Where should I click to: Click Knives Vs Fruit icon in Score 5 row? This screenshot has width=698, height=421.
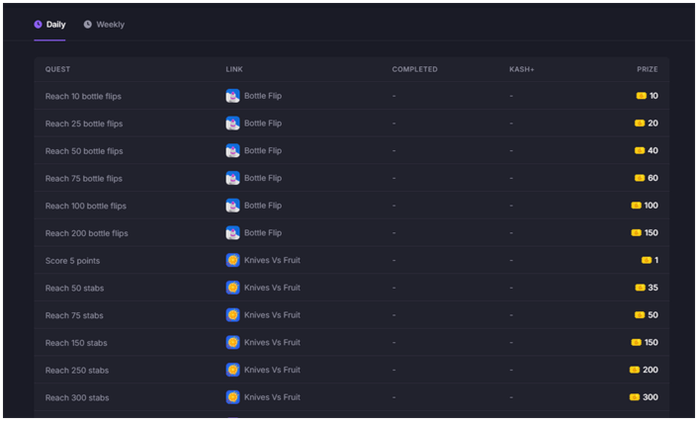[x=233, y=260]
